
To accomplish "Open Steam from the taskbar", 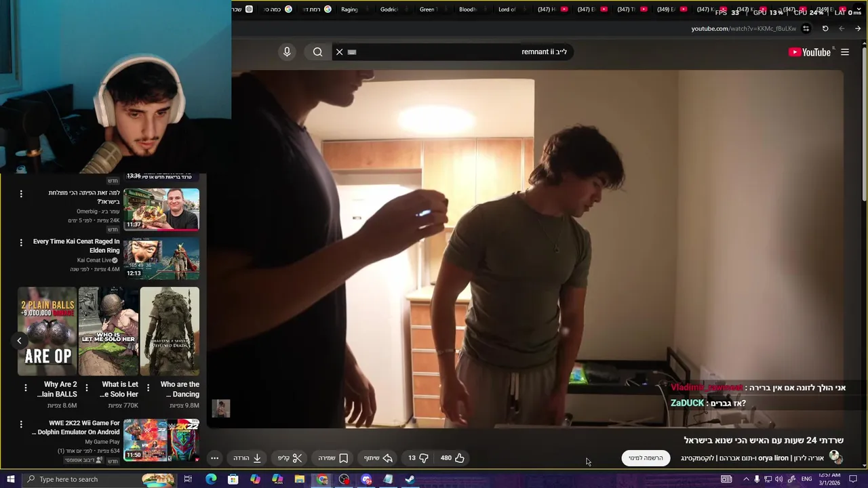I will tap(410, 479).
